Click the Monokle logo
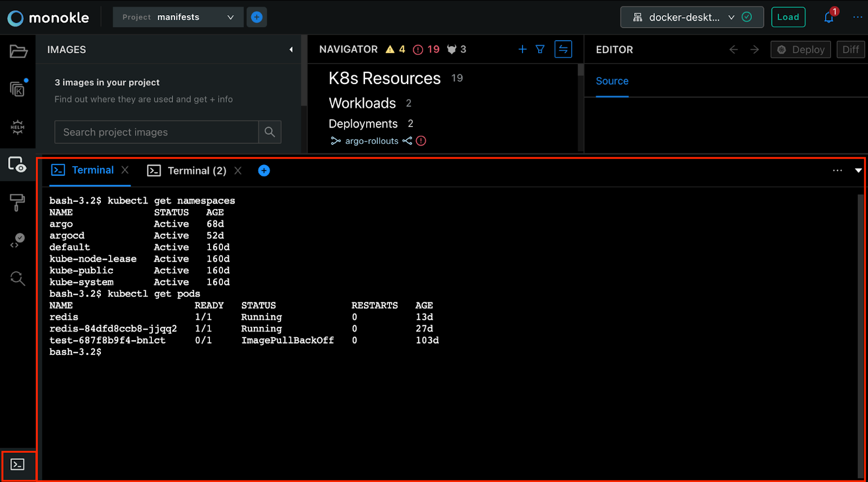This screenshot has width=868, height=482. point(48,18)
